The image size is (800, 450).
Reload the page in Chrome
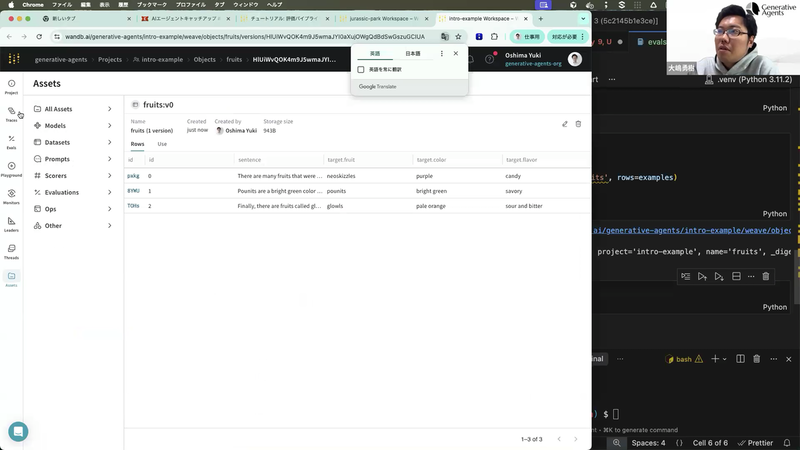tap(39, 37)
